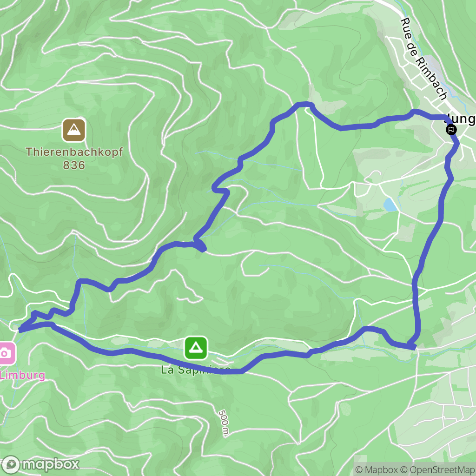Open the pink camera viewpoint icon near Limburg
Viewport: 476px width, 476px height.
6,353
